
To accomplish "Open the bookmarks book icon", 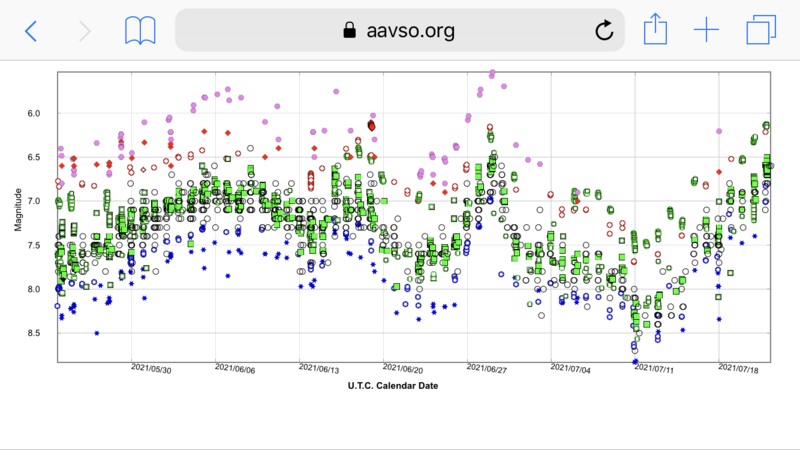I will click(140, 31).
